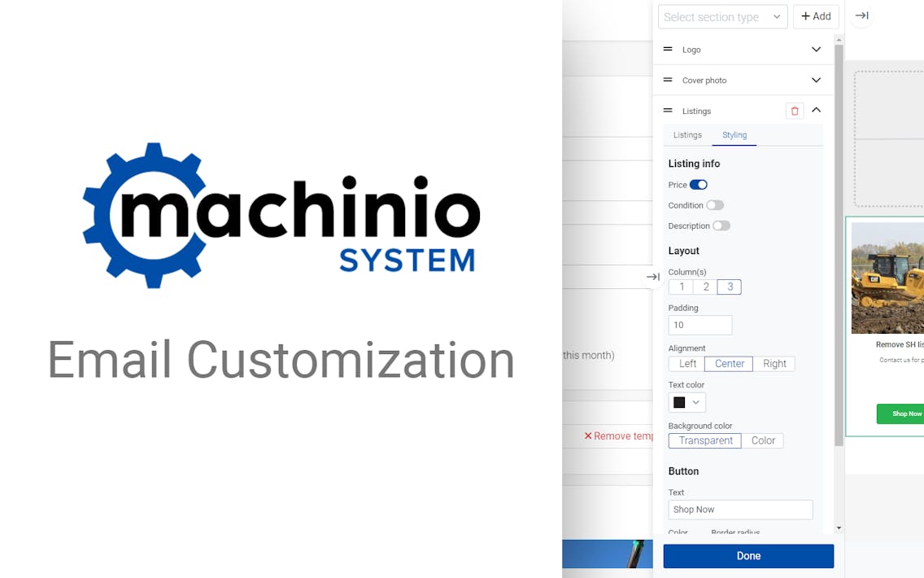Click the scrollbar down arrow

point(839,528)
